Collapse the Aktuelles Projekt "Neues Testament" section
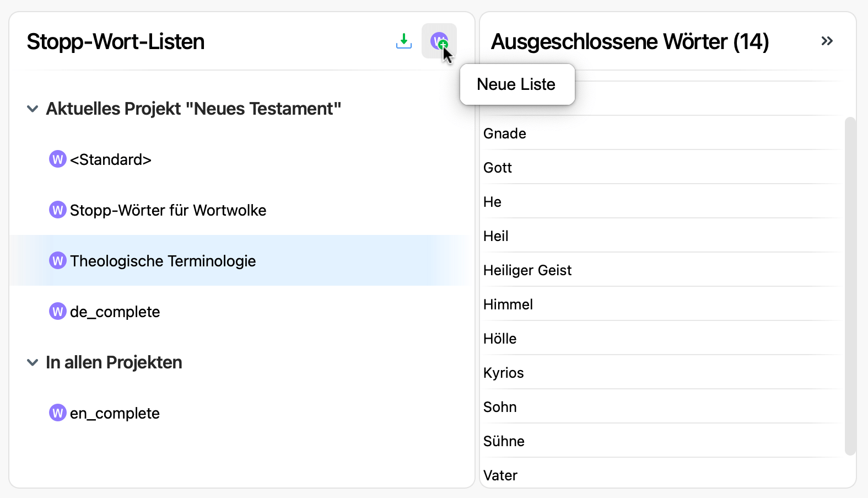The image size is (868, 498). (x=33, y=109)
